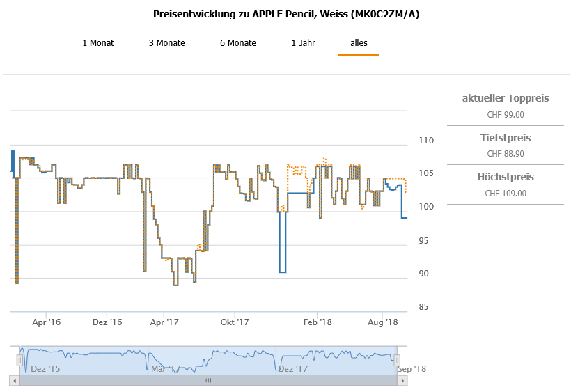Click the right navigator range handle

tap(397, 359)
